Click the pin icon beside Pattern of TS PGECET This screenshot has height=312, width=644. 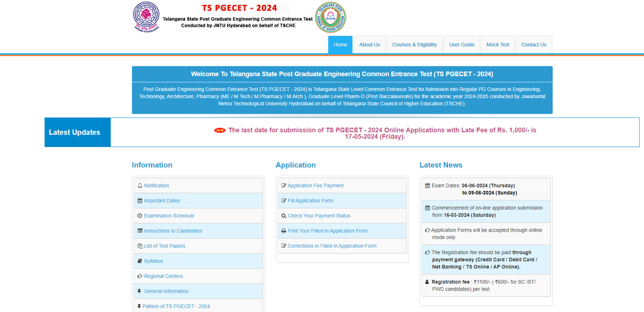(140, 306)
